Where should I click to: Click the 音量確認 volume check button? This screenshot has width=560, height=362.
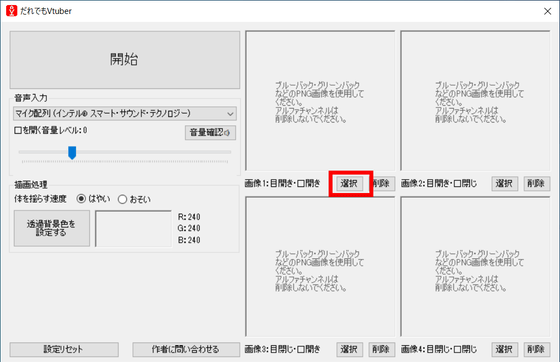[210, 133]
